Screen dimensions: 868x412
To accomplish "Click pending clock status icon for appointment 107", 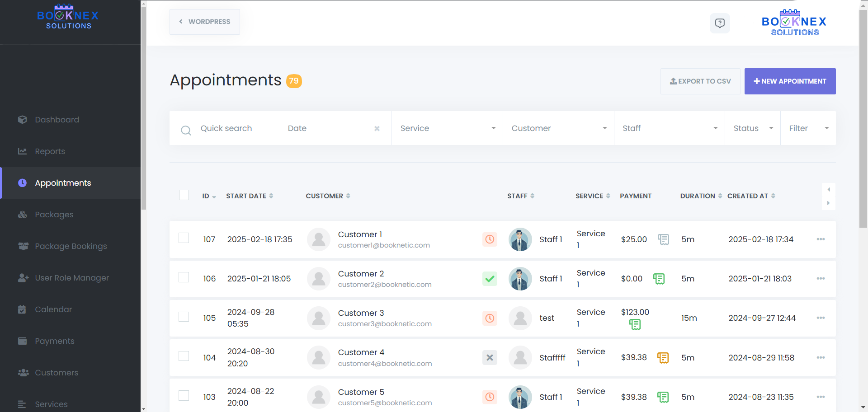I will (x=490, y=239).
